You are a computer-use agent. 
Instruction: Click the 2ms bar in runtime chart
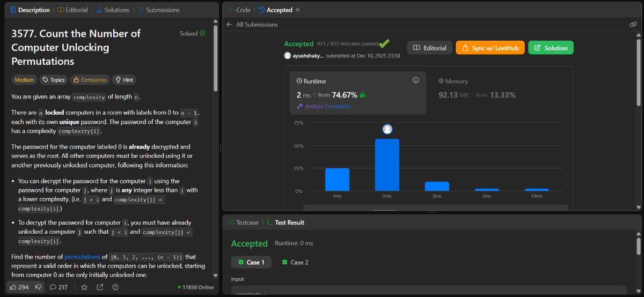pyautogui.click(x=387, y=165)
